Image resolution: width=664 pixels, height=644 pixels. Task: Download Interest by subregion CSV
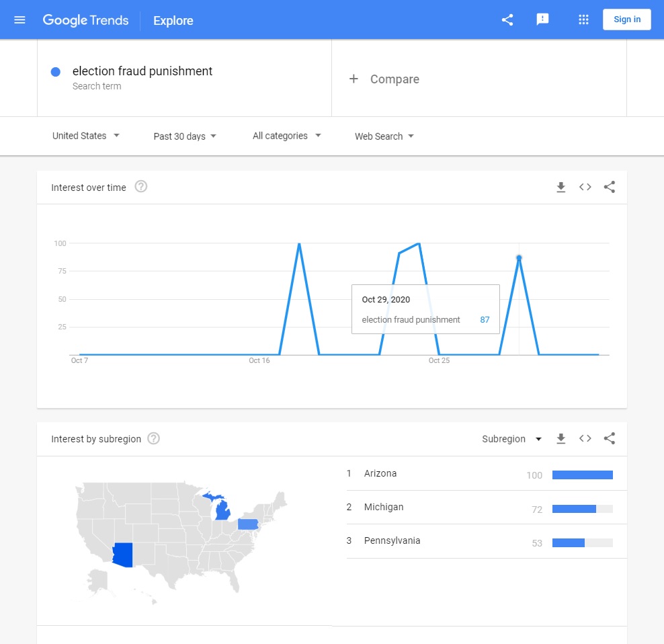point(561,438)
